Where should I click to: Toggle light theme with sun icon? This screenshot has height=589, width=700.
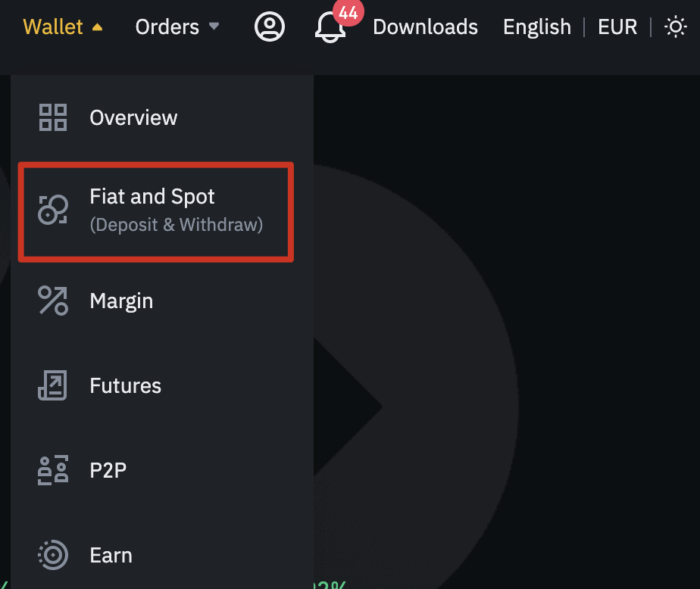click(x=675, y=28)
